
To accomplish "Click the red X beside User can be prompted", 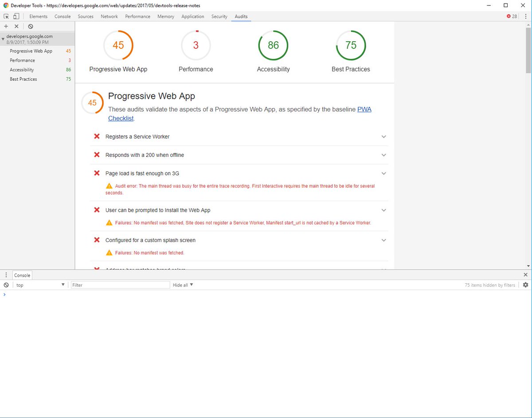I will click(x=97, y=210).
